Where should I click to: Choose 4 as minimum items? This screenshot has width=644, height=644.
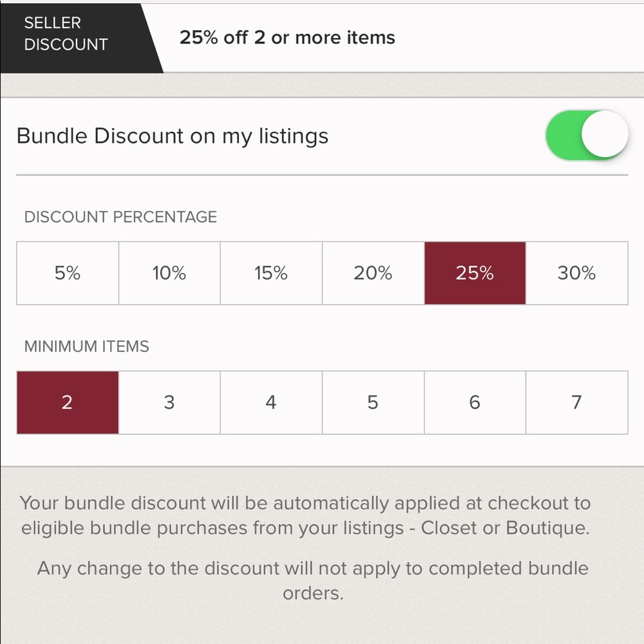point(272,402)
